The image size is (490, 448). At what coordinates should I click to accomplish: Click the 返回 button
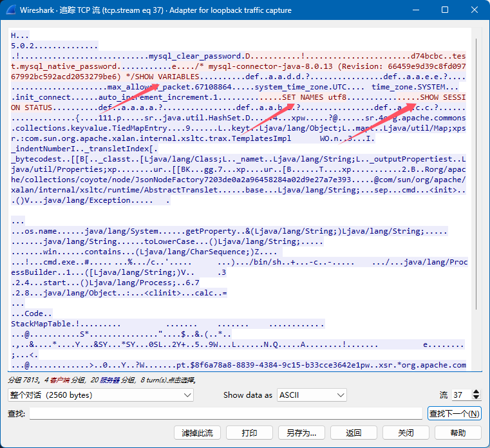[353, 433]
